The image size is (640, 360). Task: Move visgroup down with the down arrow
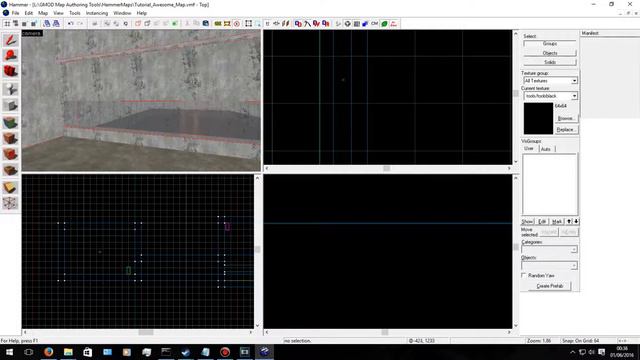576,221
